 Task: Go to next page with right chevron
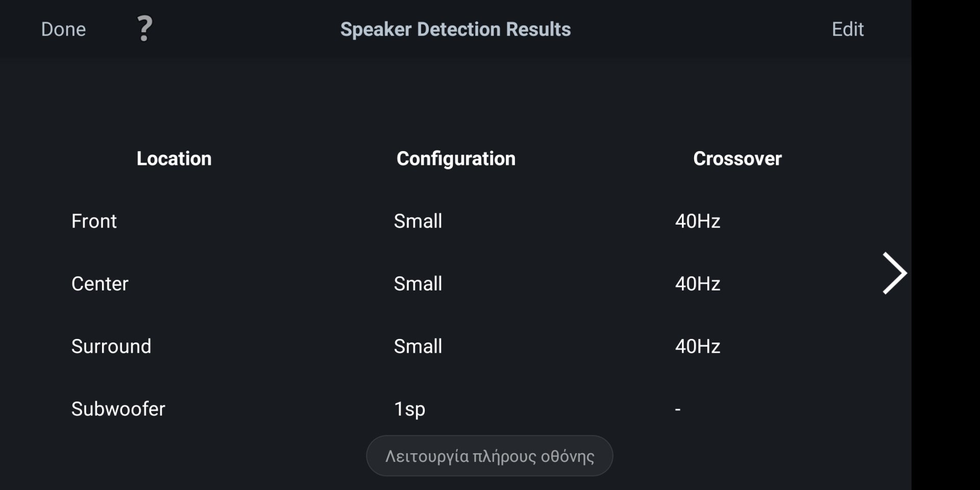[894, 273]
